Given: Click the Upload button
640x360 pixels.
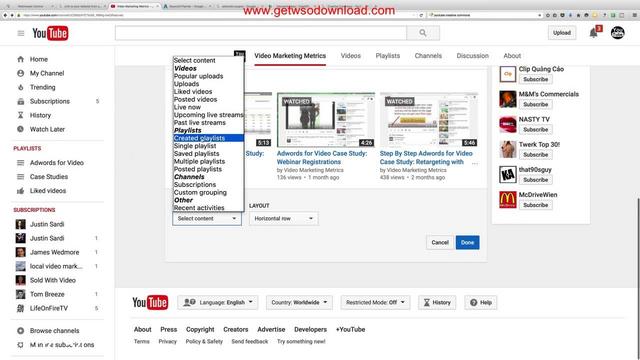Looking at the screenshot, I should (562, 33).
